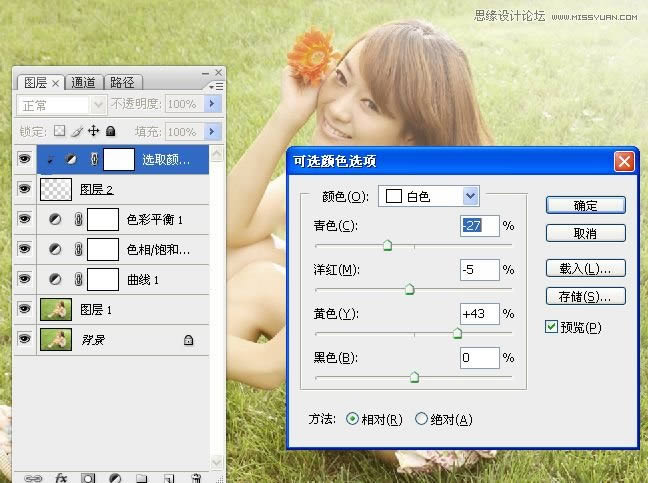The height and width of the screenshot is (483, 648).
Task: Click the link layers icon
Action: pyautogui.click(x=33, y=478)
